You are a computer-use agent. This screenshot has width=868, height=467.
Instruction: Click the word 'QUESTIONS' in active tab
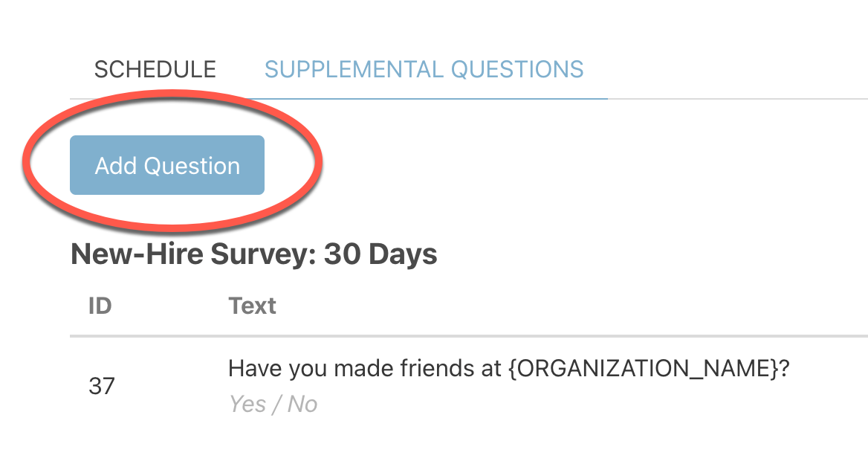click(517, 70)
